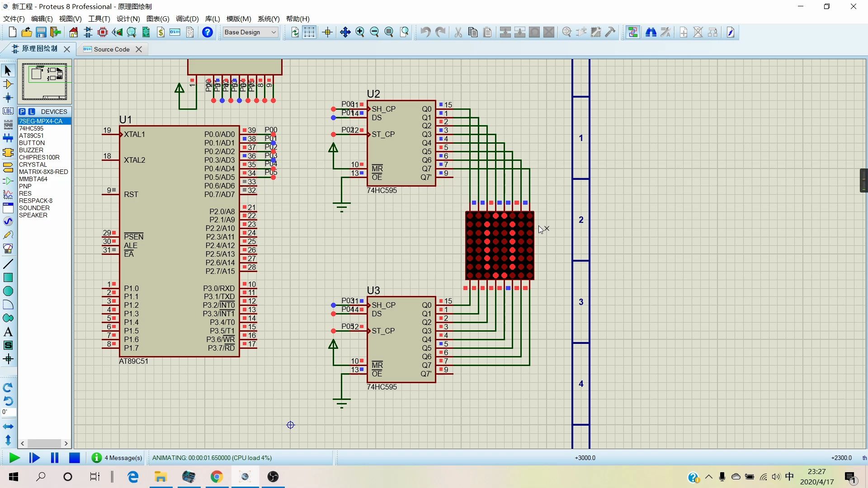Open 编辑(E) menu
Screen dimensions: 868x488
click(42, 19)
